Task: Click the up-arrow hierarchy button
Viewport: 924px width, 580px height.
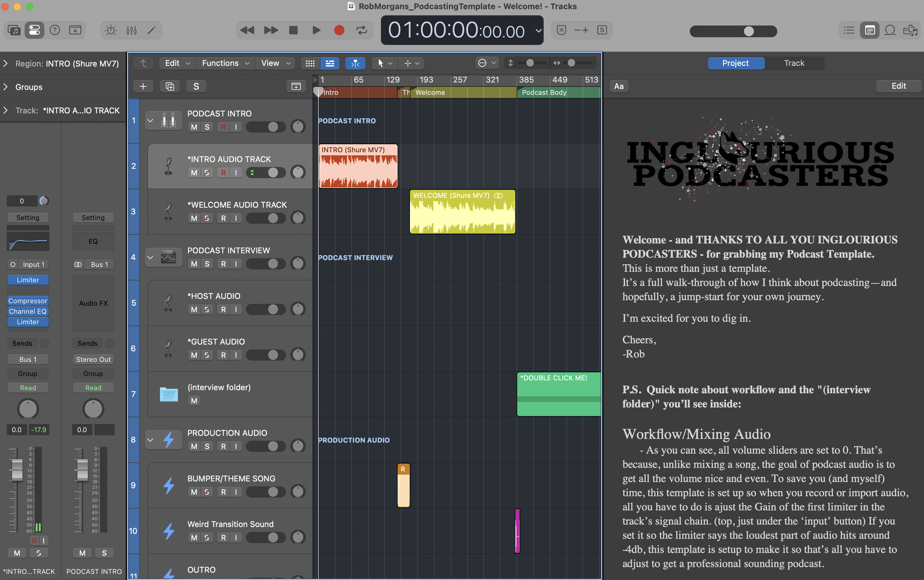Action: [143, 63]
